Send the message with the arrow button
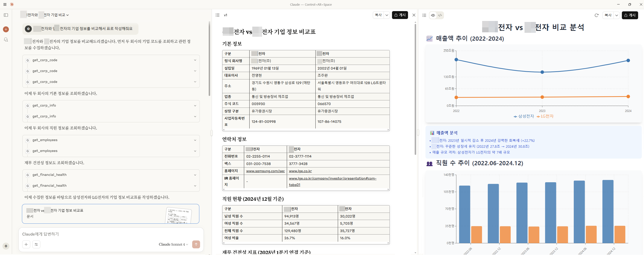This screenshot has width=644, height=255. [x=196, y=244]
